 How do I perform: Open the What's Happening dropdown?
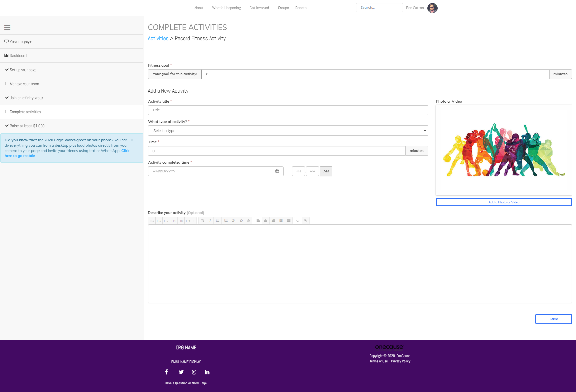pyautogui.click(x=227, y=8)
